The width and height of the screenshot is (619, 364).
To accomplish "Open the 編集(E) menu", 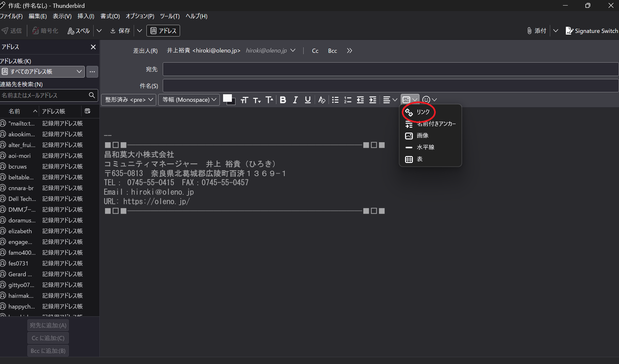I will [x=38, y=16].
